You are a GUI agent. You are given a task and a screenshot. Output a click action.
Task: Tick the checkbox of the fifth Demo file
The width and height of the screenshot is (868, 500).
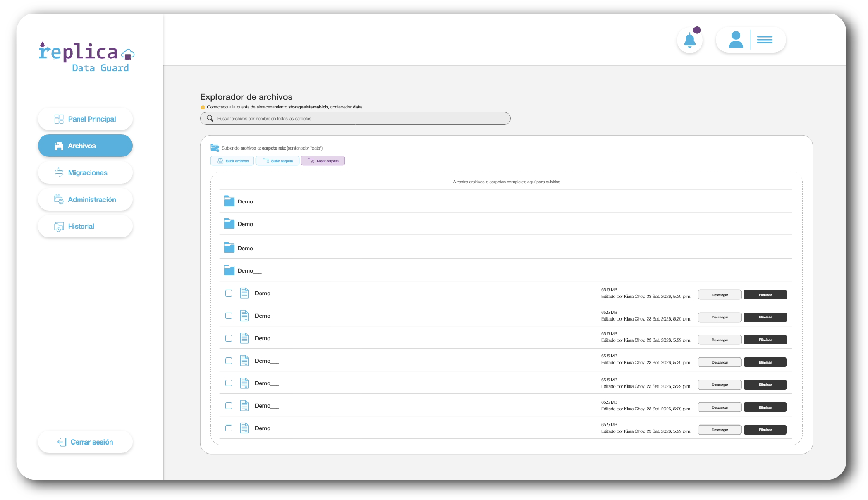229,383
